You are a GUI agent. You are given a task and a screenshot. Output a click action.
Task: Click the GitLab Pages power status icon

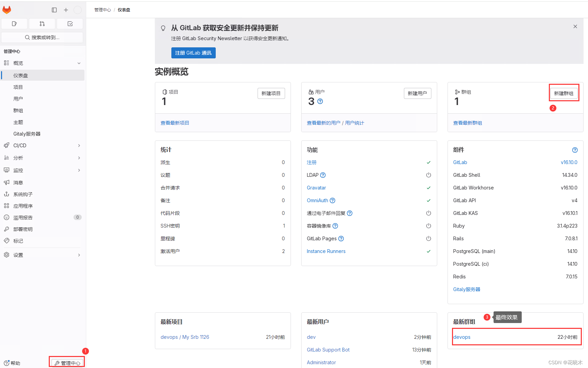(428, 239)
